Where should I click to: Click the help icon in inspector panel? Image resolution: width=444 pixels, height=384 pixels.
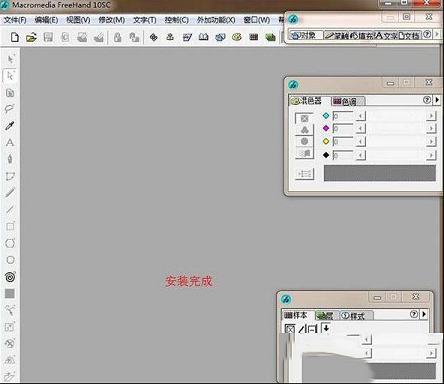point(427,34)
